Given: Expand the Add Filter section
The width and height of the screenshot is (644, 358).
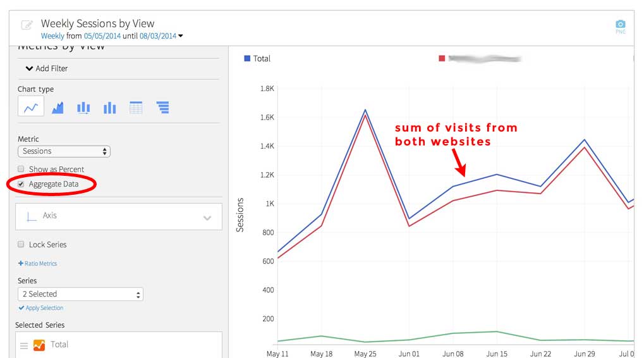Looking at the screenshot, I should click(47, 68).
